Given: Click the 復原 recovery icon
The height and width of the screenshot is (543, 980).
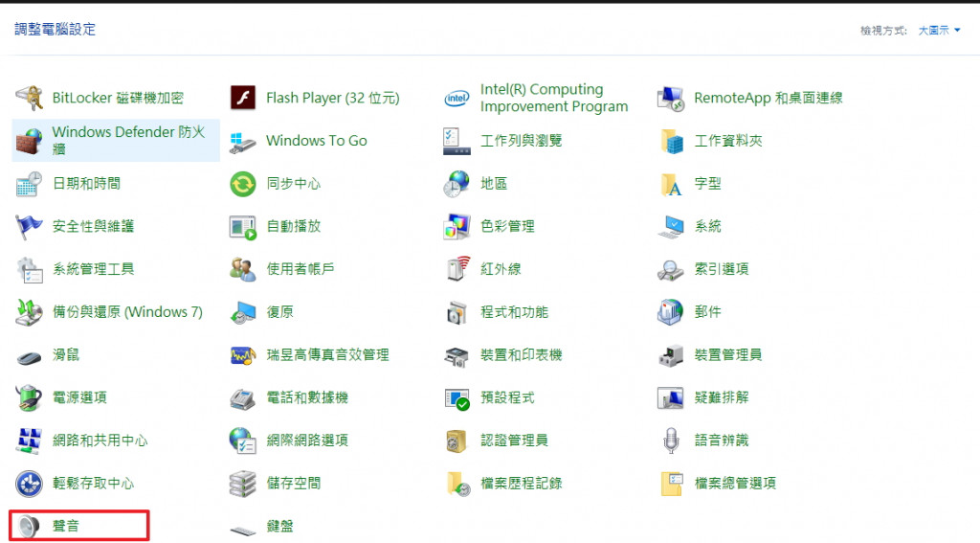Looking at the screenshot, I should (242, 312).
